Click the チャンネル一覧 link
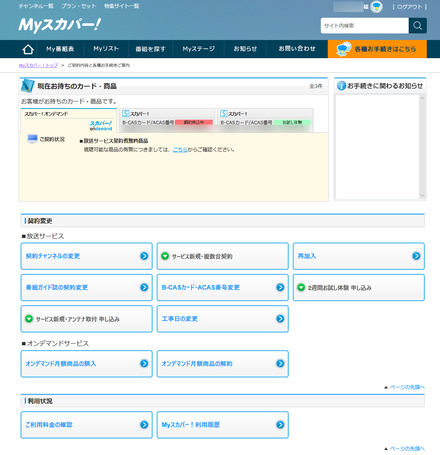This screenshot has height=455, width=440. coord(37,6)
